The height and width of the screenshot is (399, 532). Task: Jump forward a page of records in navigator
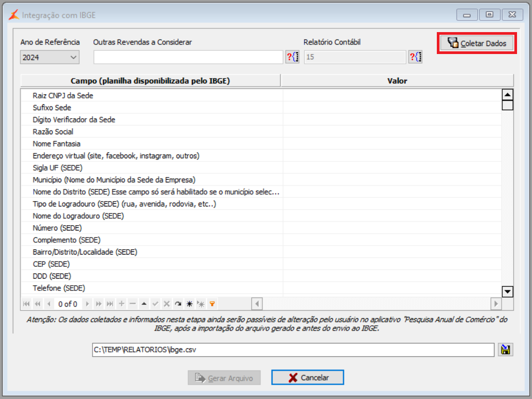point(98,304)
